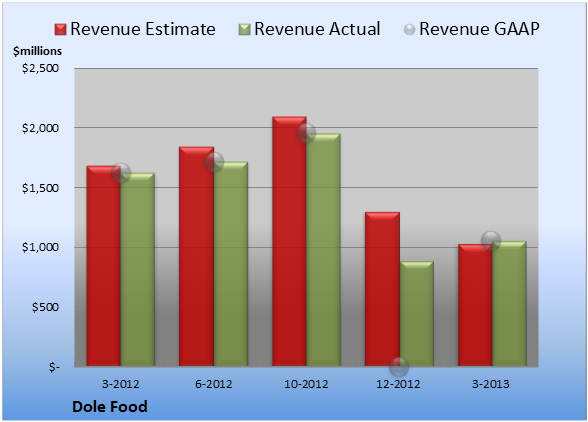Select the green actual bar for 6-2012

tap(231, 264)
